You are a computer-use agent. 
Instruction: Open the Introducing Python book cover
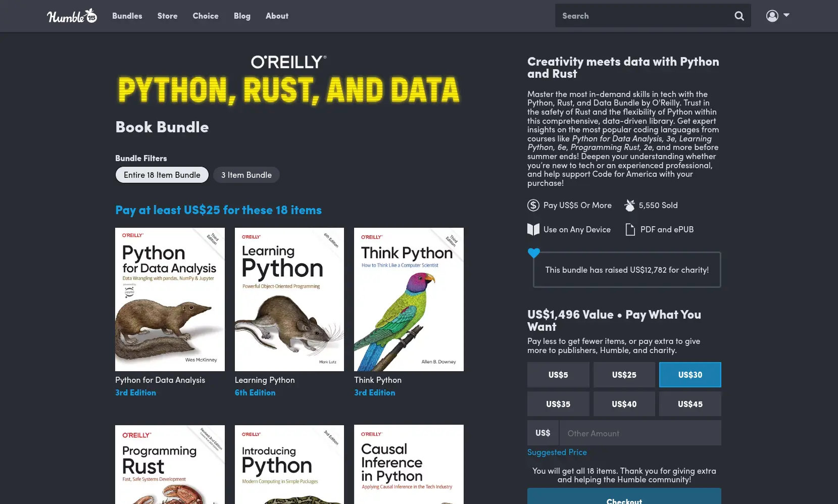289,465
